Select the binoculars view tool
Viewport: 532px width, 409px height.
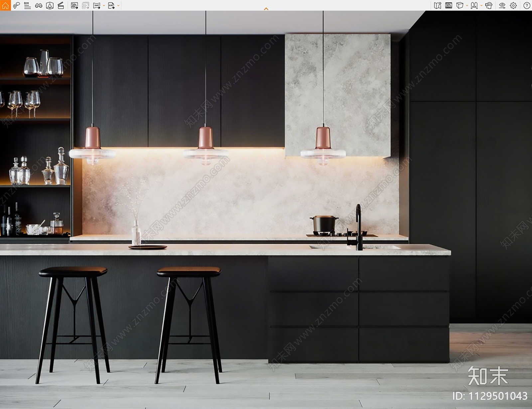coord(39,5)
